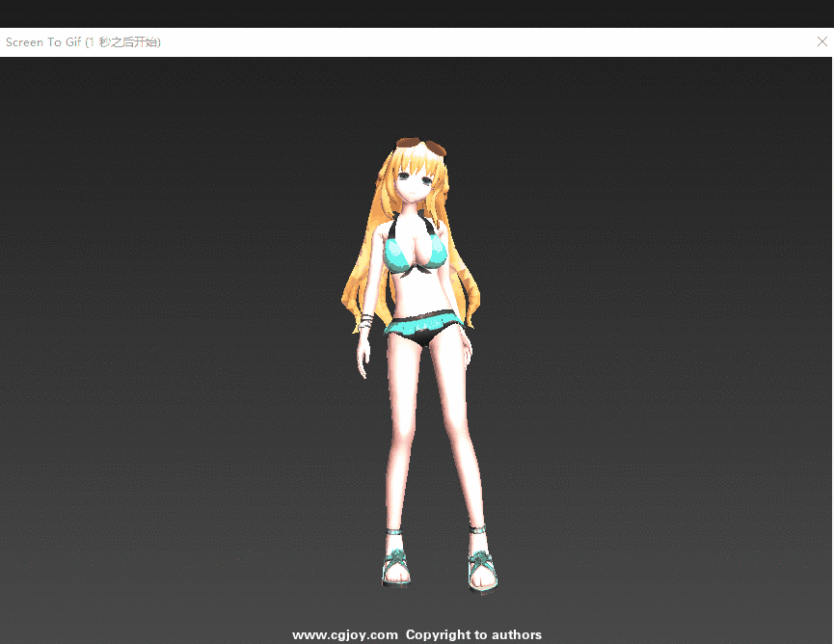Select the goggles on the character's head
834x644 pixels.
(422, 148)
